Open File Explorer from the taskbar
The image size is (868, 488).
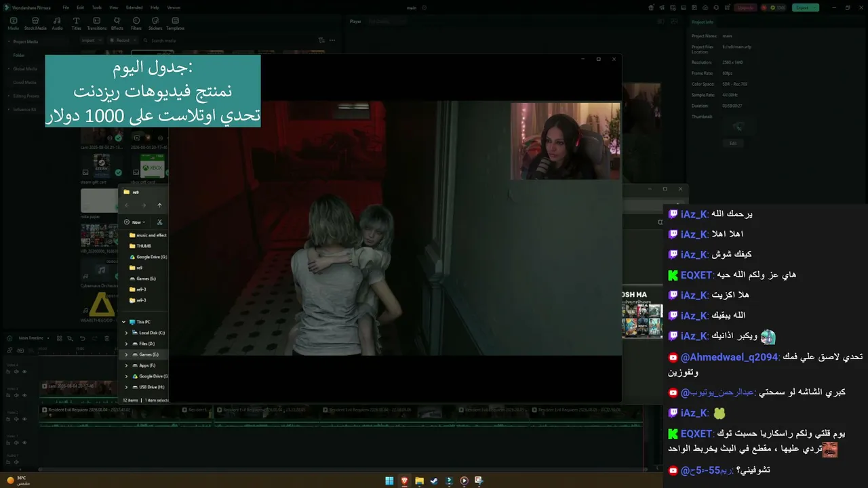[x=419, y=481]
